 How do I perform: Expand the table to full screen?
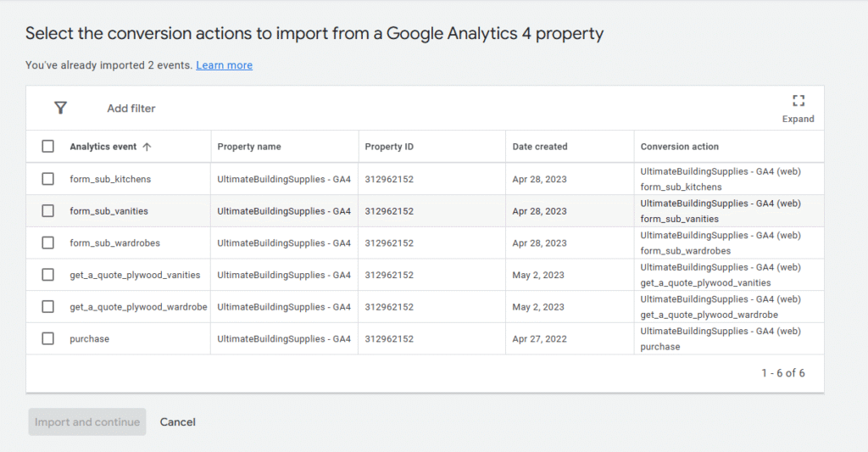pyautogui.click(x=798, y=102)
